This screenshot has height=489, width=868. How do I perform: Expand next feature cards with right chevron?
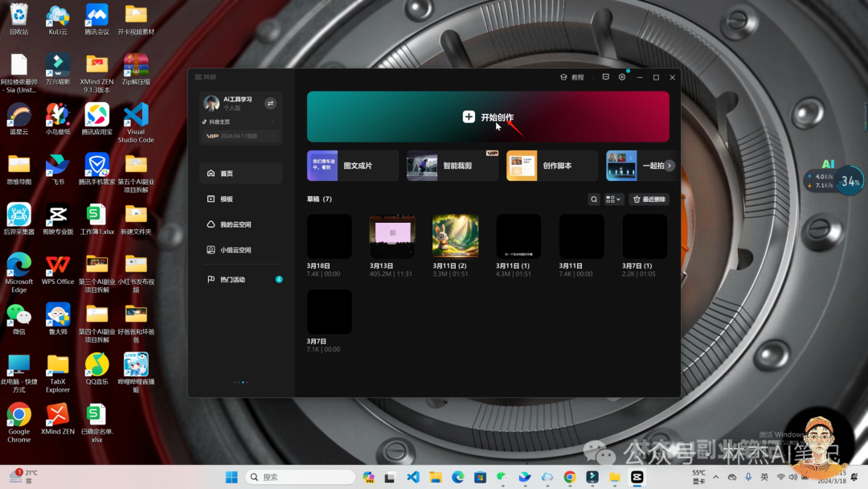pyautogui.click(x=669, y=166)
